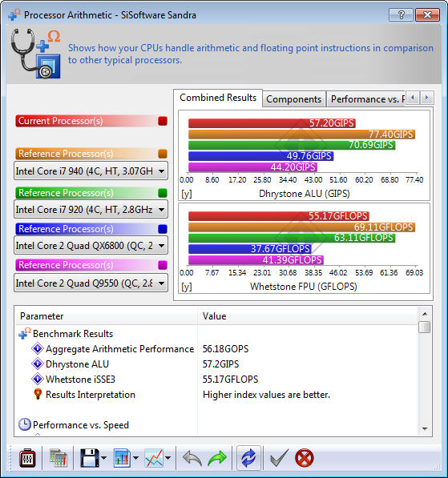This screenshot has height=478, width=448.
Task: Click the red cancel icon
Action: pyautogui.click(x=305, y=458)
